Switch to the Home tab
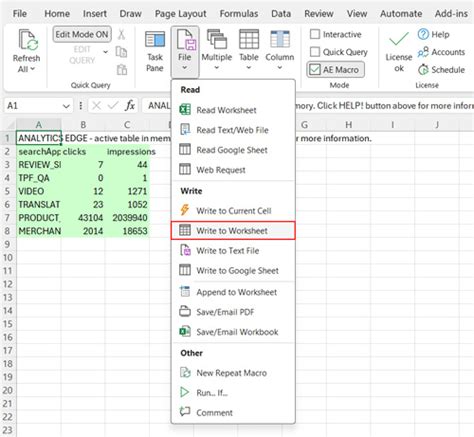 57,14
